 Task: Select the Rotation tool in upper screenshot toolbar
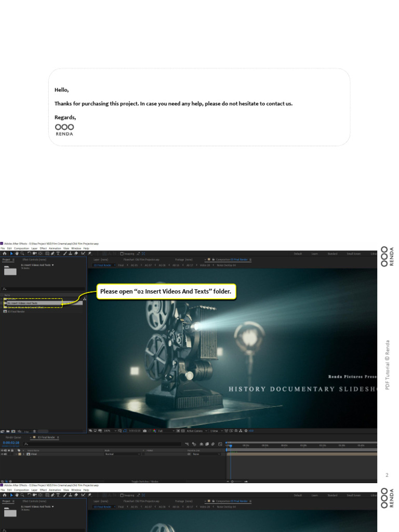(x=29, y=254)
